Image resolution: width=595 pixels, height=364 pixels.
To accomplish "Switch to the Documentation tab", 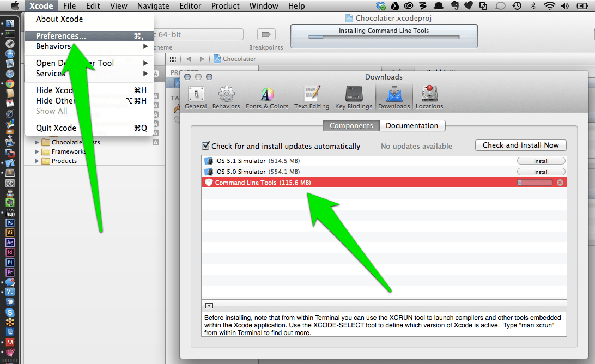I will [412, 126].
